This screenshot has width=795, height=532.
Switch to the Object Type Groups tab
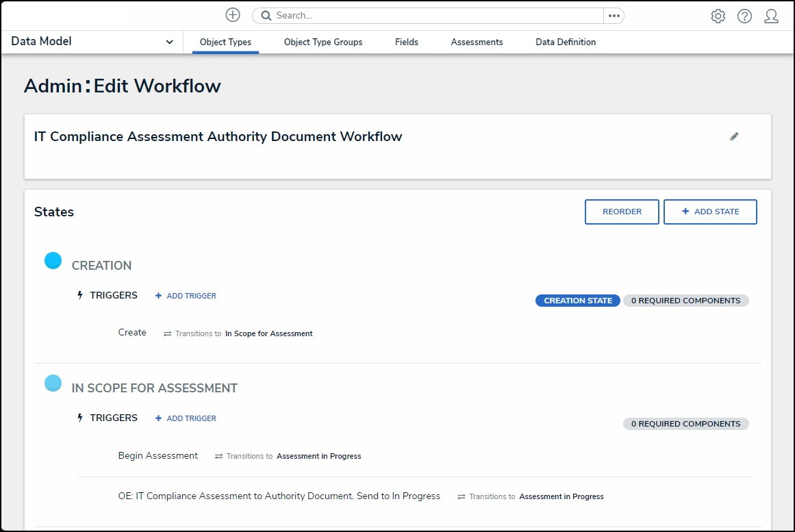323,42
